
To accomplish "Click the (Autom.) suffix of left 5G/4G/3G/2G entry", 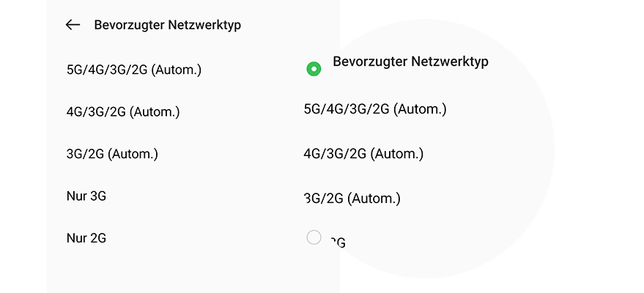I will click(x=176, y=70).
